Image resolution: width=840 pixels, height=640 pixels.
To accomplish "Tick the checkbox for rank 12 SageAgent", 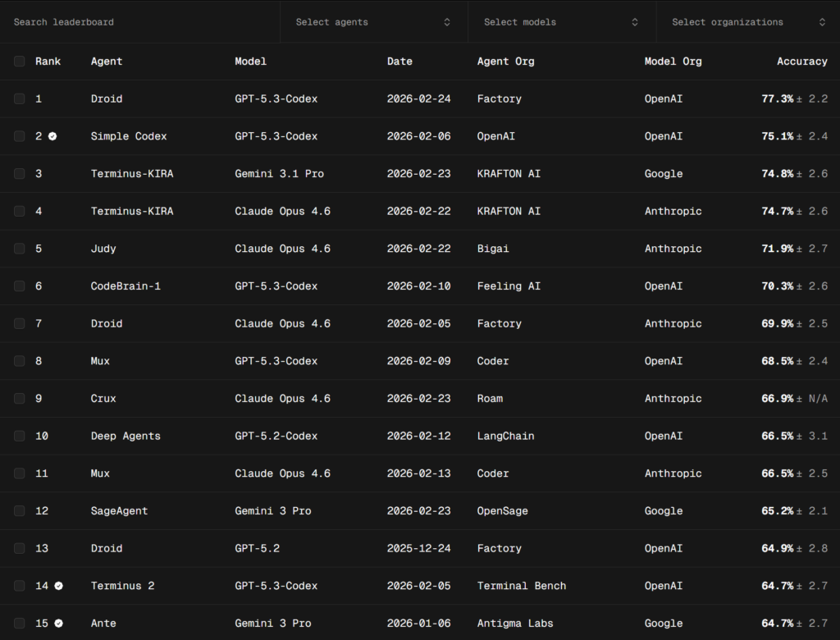I will click(x=20, y=511).
